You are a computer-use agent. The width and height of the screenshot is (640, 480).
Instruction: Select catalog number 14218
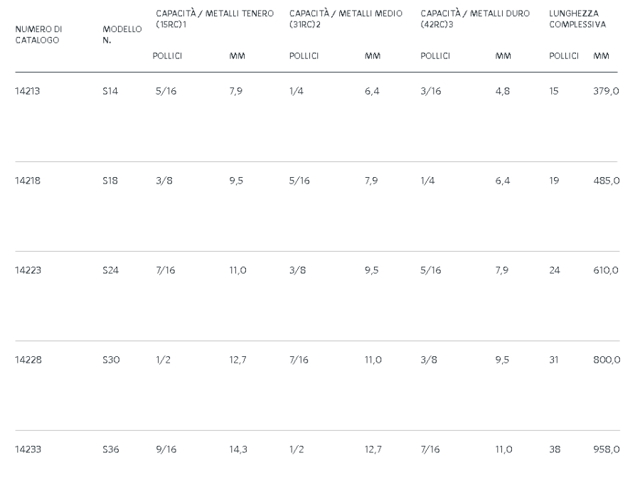28,180
